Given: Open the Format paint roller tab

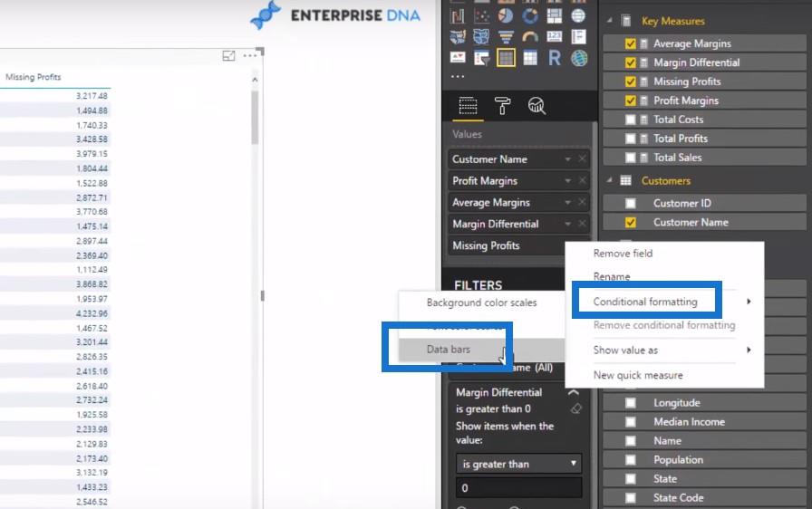Looking at the screenshot, I should pyautogui.click(x=501, y=106).
